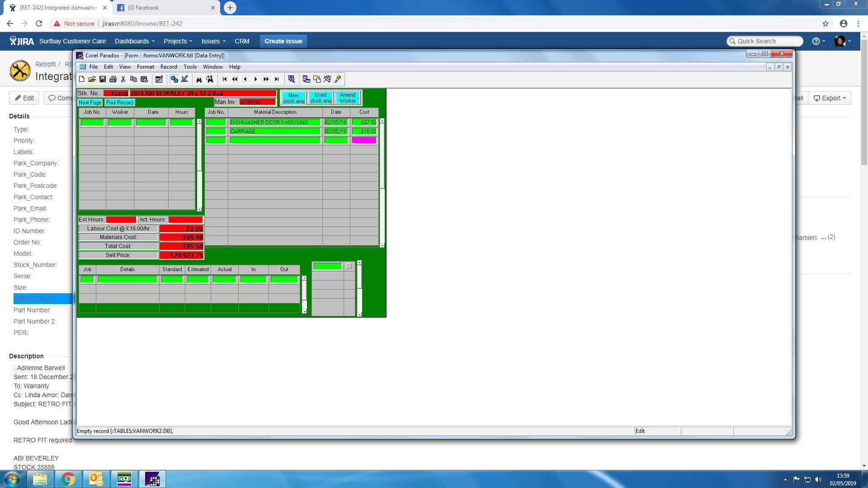Screen dimensions: 868x488
Task: Go to first record arrow icon
Action: pyautogui.click(x=225, y=79)
